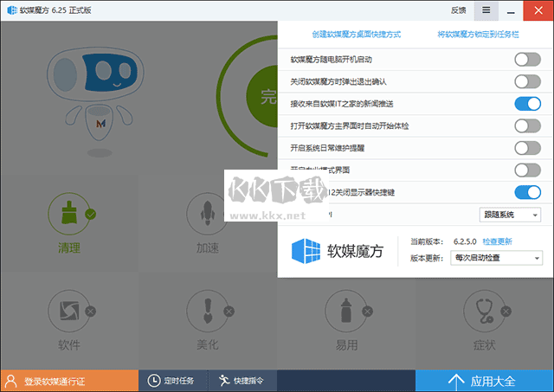Viewport: 554px width, 392px height.
Task: Click the green check badge beside 清理
Action: [90, 214]
